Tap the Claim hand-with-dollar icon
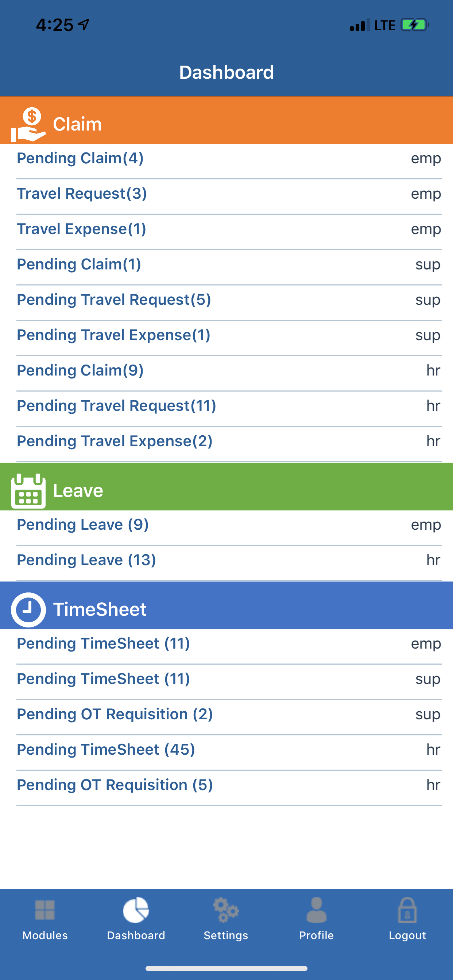This screenshot has width=453, height=980. (28, 124)
